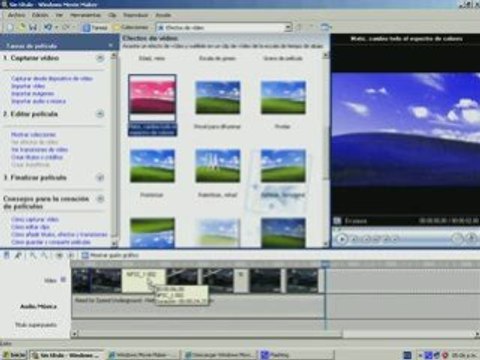Collapse the Editar película section
Screen dimensions: 480x360
100,114
